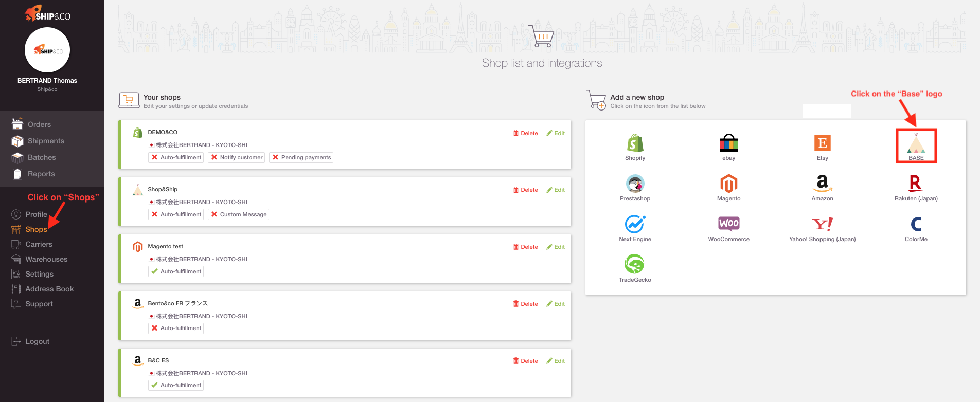The height and width of the screenshot is (402, 980).
Task: Delete the Magento test shop
Action: 525,247
